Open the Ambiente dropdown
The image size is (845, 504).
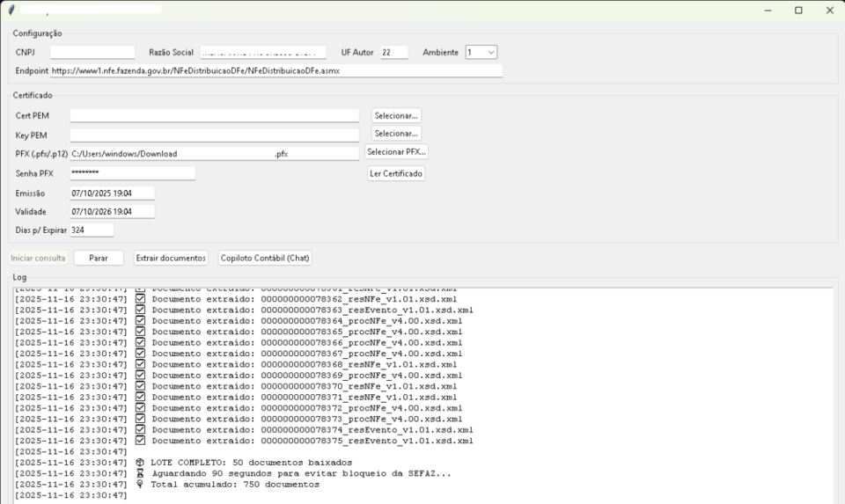click(x=481, y=52)
